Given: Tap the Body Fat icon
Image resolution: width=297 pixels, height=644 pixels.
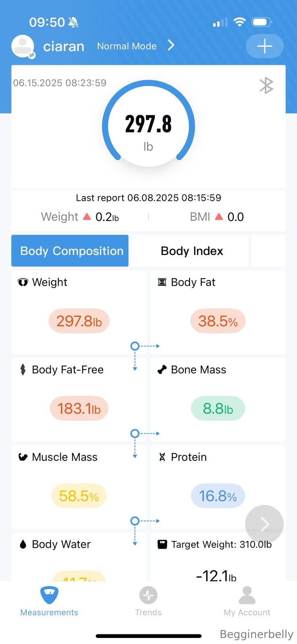Looking at the screenshot, I should (162, 282).
